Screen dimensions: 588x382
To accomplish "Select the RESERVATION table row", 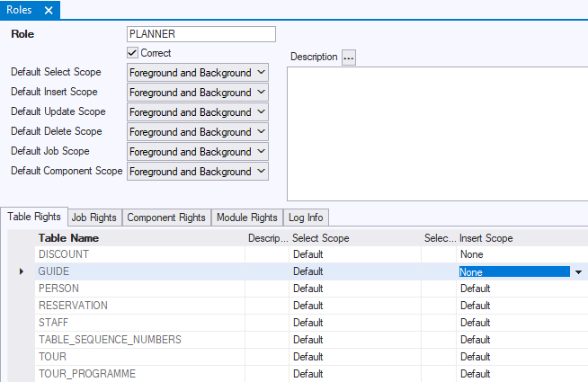I will pos(73,306).
